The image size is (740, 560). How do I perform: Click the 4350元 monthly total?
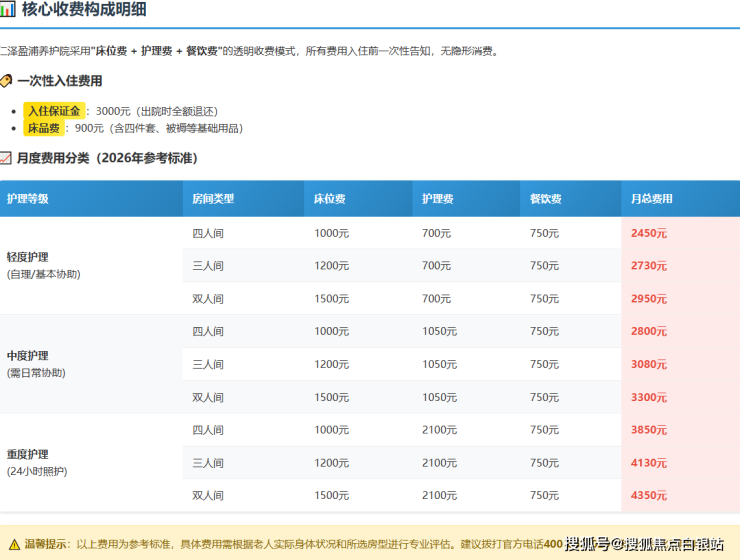649,495
